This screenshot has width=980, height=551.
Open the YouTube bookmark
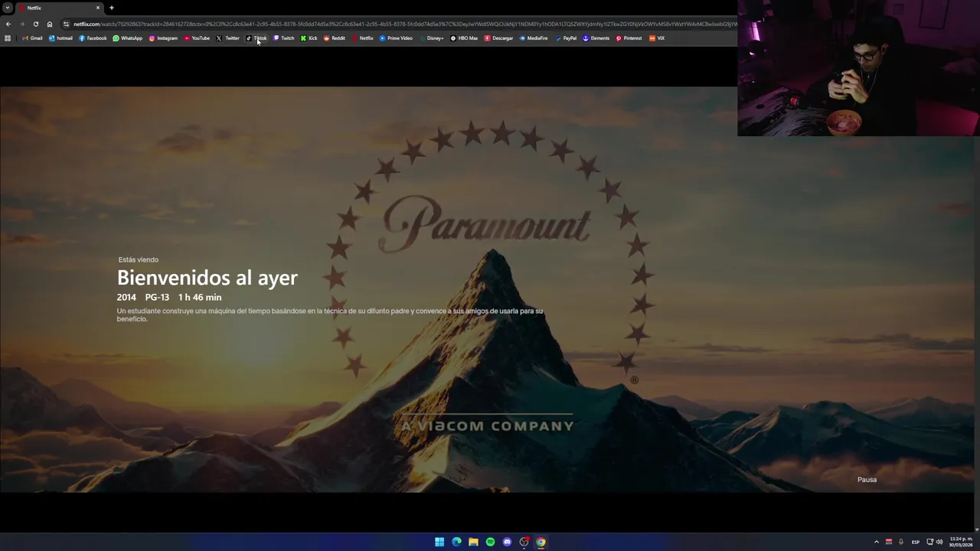pyautogui.click(x=197, y=38)
